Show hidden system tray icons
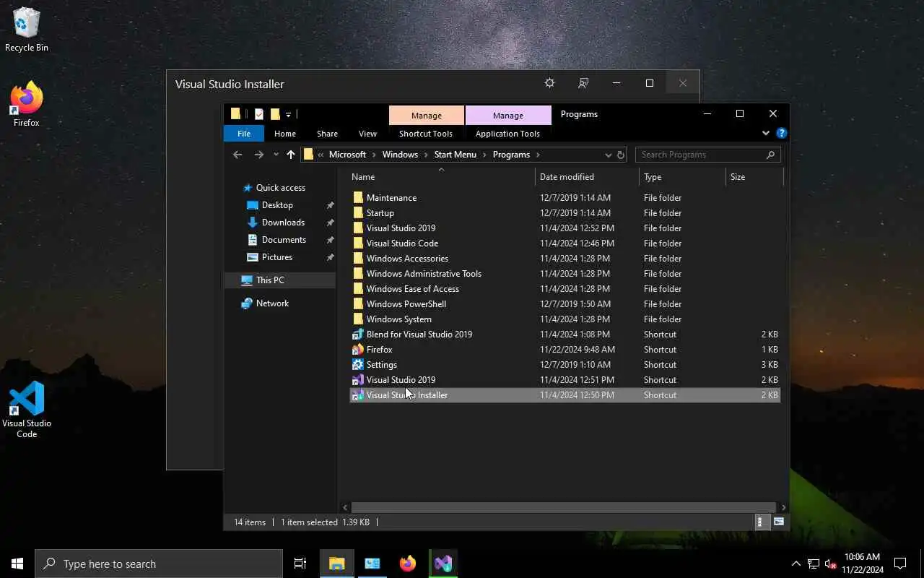Image resolution: width=924 pixels, height=578 pixels. pyautogui.click(x=796, y=564)
